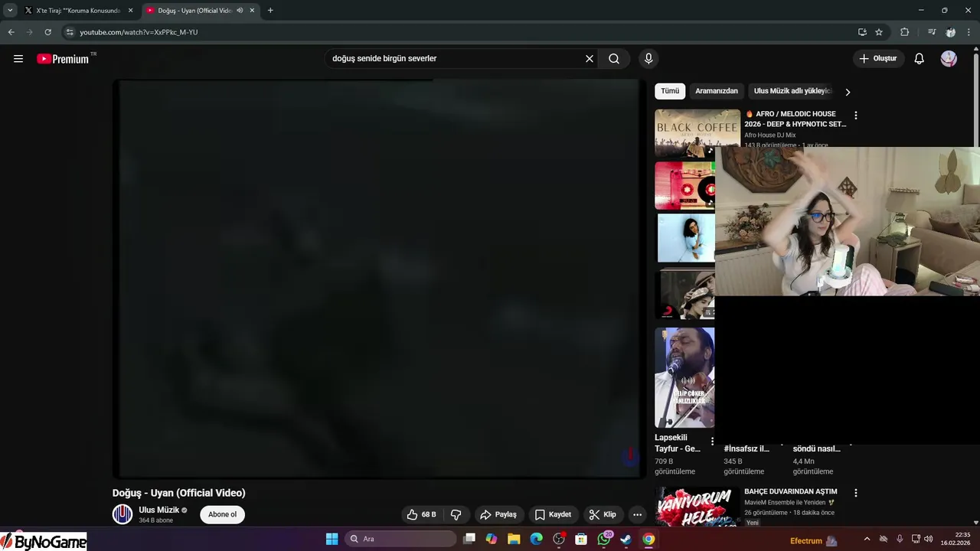The image size is (980, 551).
Task: Close the X'te Tiraj tab
Action: (x=130, y=11)
